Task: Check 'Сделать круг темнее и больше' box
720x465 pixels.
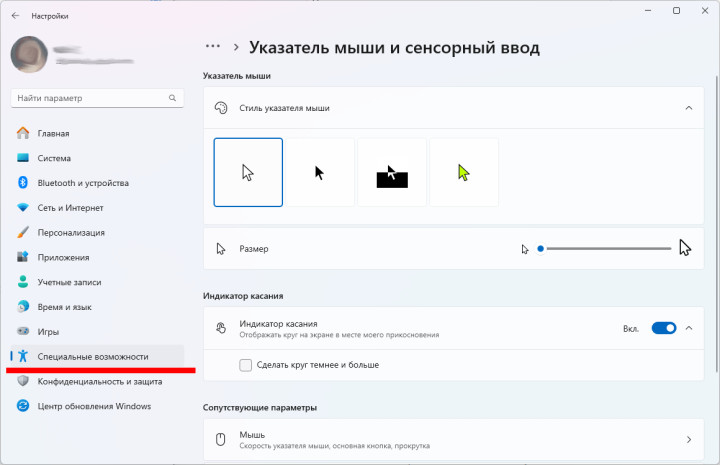Action: click(246, 365)
